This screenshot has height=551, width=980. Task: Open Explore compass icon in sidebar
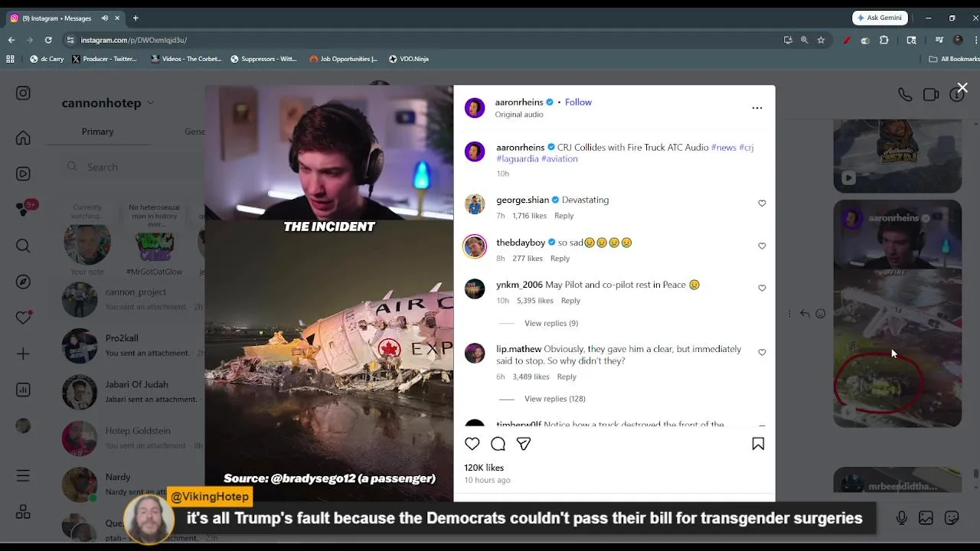tap(23, 282)
